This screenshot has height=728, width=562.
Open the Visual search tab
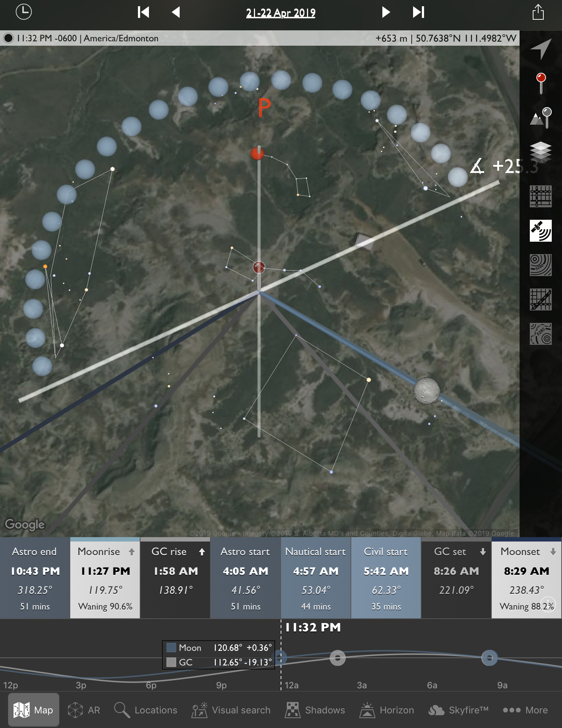pos(231,710)
